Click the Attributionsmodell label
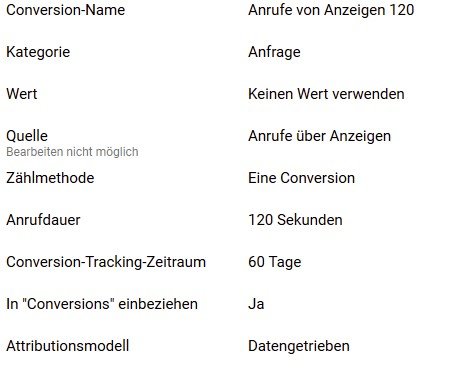 (x=68, y=346)
